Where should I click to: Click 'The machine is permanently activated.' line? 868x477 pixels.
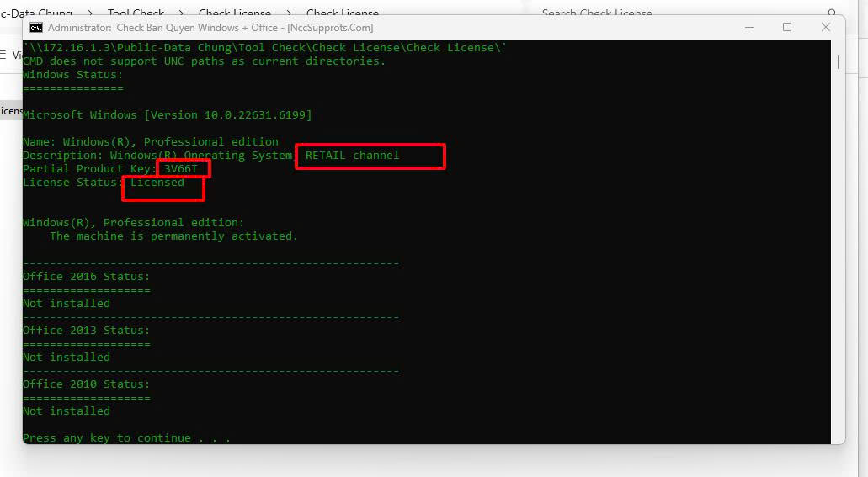pos(173,236)
